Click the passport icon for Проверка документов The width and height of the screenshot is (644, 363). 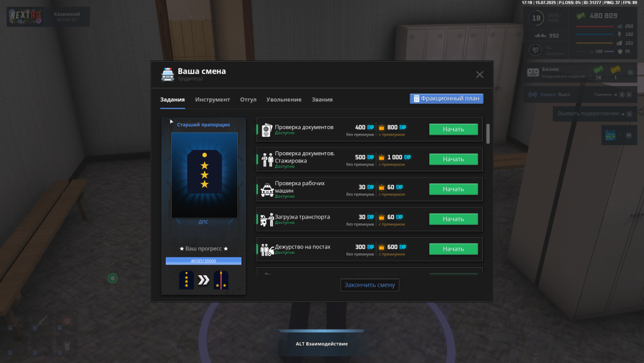(267, 130)
